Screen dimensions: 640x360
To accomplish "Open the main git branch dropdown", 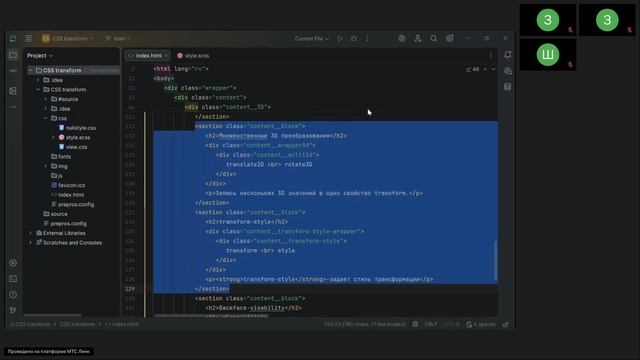I will pyautogui.click(x=118, y=38).
